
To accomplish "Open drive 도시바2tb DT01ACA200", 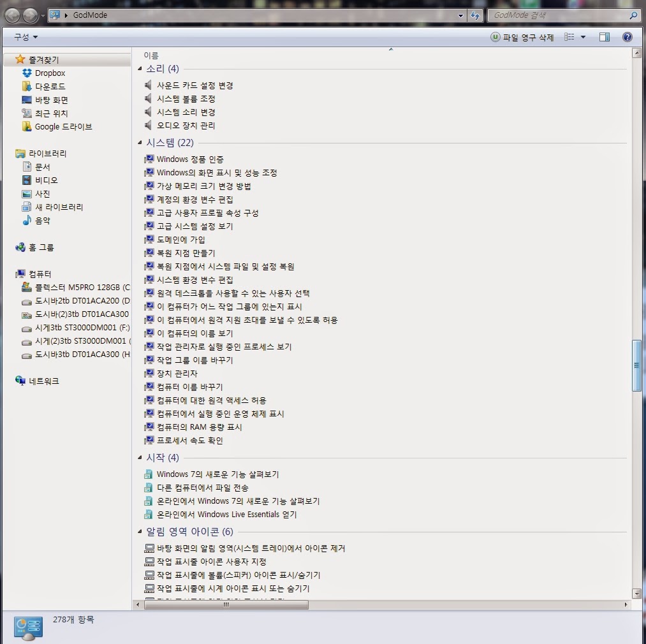I will [x=82, y=301].
